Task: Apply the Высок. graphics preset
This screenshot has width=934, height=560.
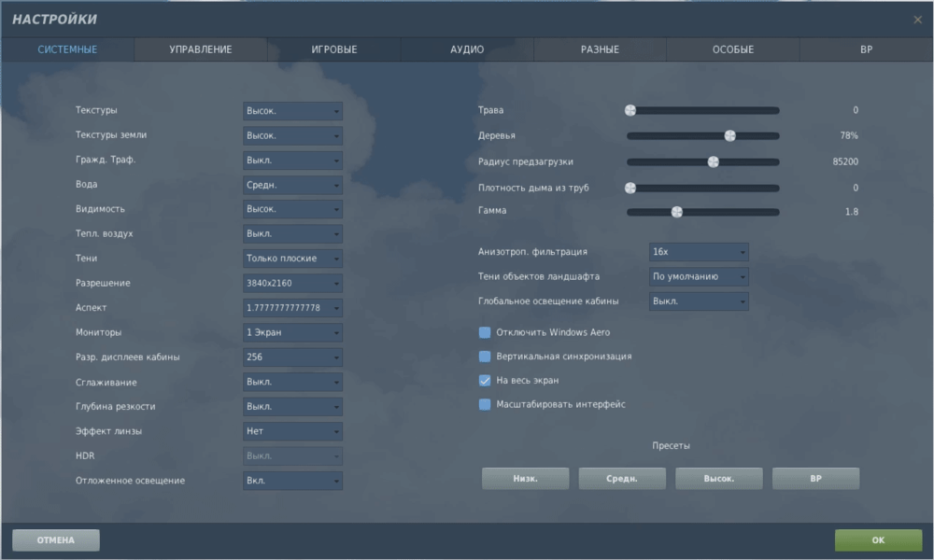Action: 718,478
